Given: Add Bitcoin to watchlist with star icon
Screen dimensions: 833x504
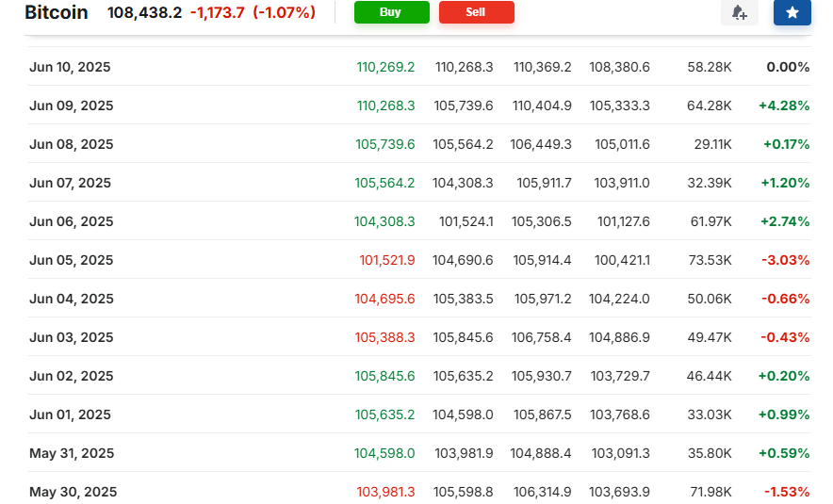Looking at the screenshot, I should tap(792, 12).
